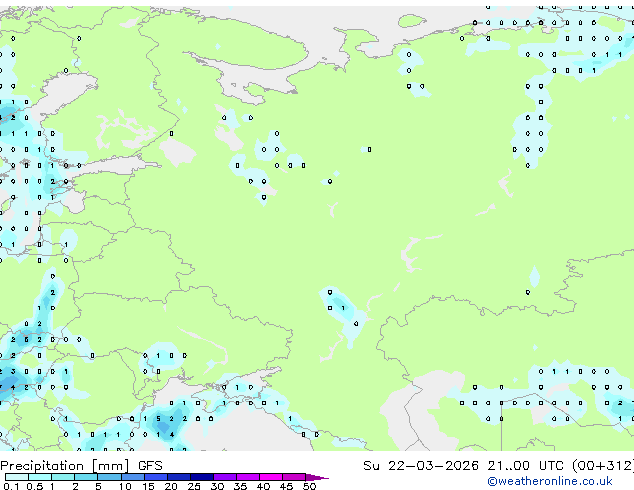Click the 0.1–0.5 mm legend color box

click(17, 477)
